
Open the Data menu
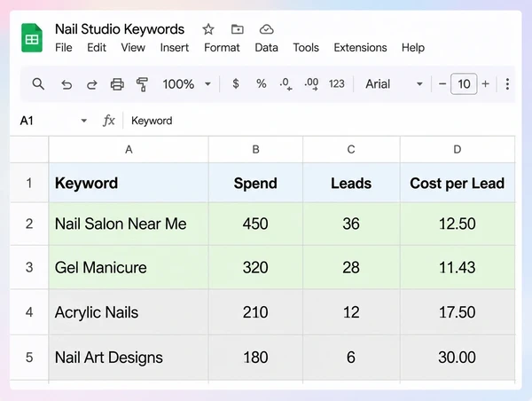pos(266,48)
